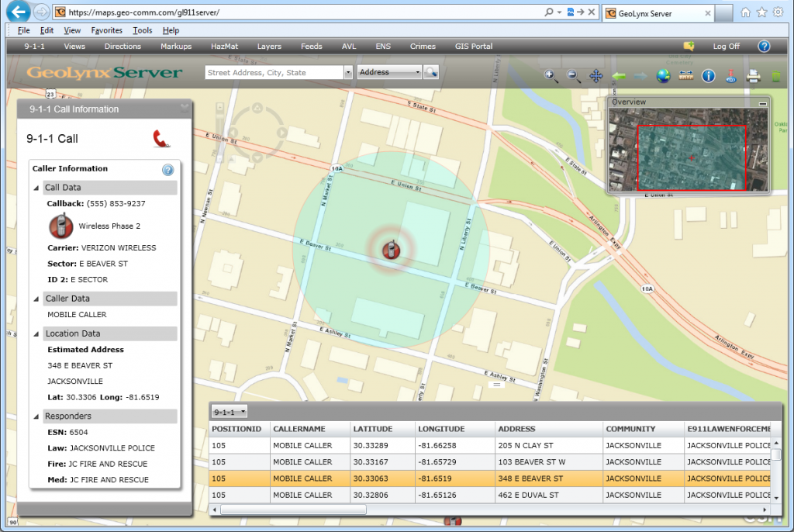Open the ENS menu
Image resolution: width=794 pixels, height=532 pixels.
pos(383,46)
